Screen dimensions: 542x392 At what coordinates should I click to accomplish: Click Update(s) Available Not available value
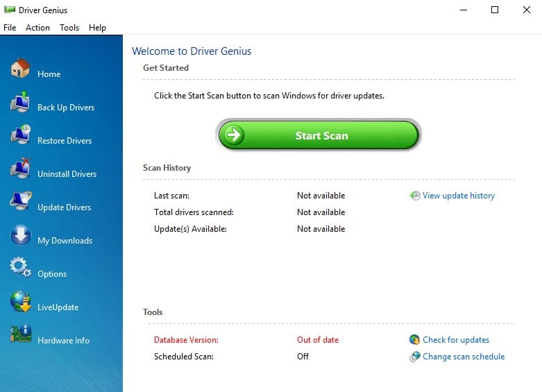tap(321, 229)
